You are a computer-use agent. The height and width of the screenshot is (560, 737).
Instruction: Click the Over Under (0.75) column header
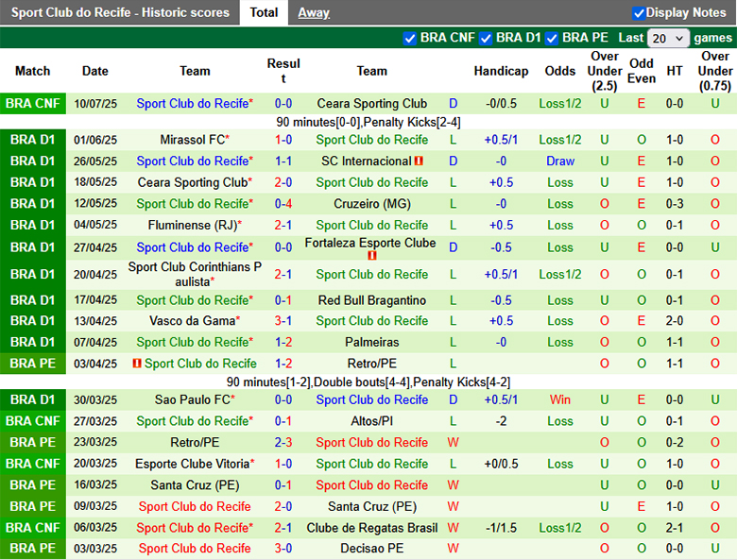pyautogui.click(x=715, y=71)
